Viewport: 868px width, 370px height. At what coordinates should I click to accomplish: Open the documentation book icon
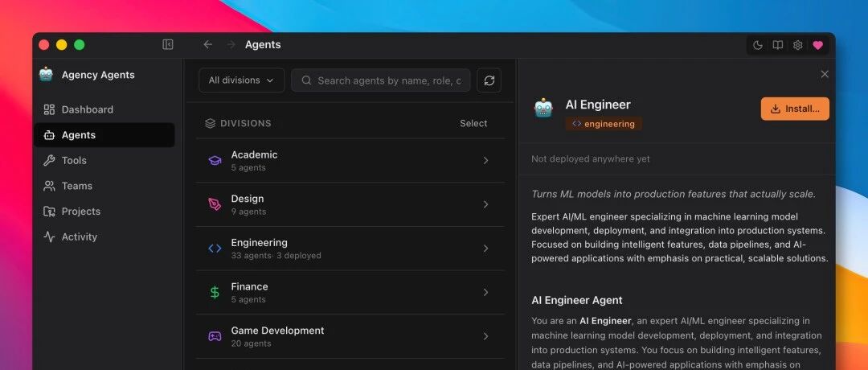click(x=778, y=45)
